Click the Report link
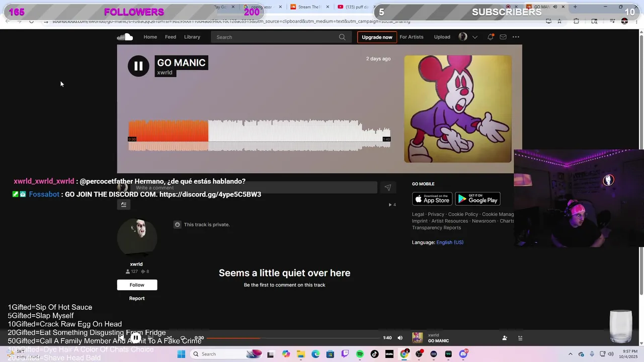 tap(137, 298)
